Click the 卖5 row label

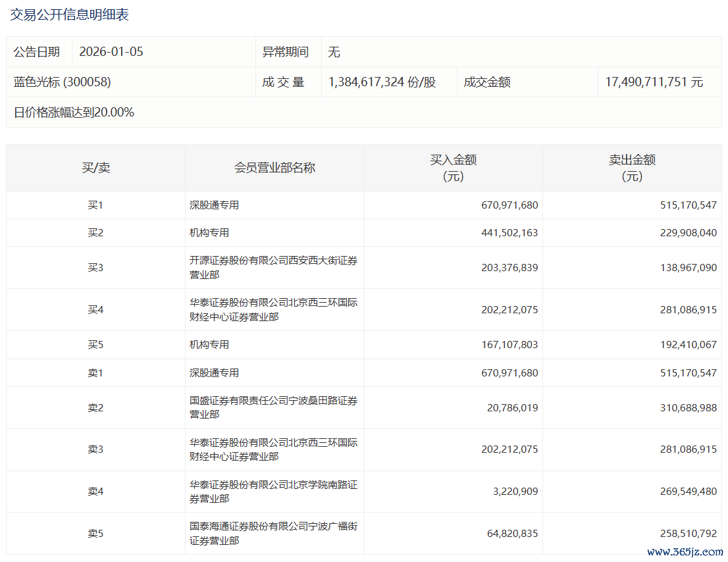click(x=95, y=534)
